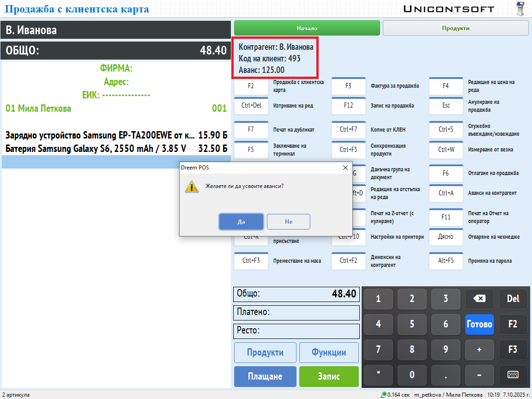Click the warning icon in the dialog
The image size is (532, 399).
[192, 187]
